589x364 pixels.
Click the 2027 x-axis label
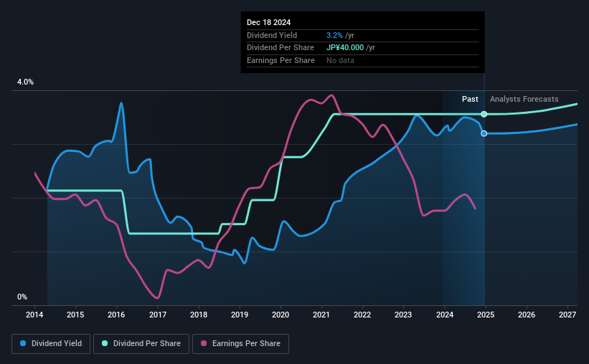567,315
